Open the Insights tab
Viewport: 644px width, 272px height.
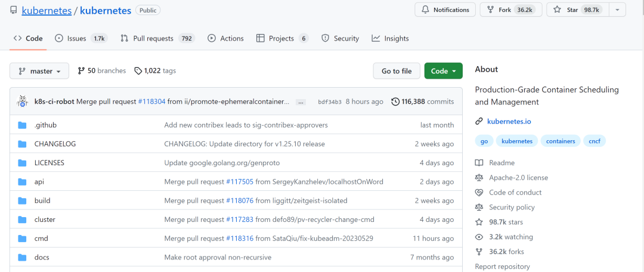pos(390,38)
